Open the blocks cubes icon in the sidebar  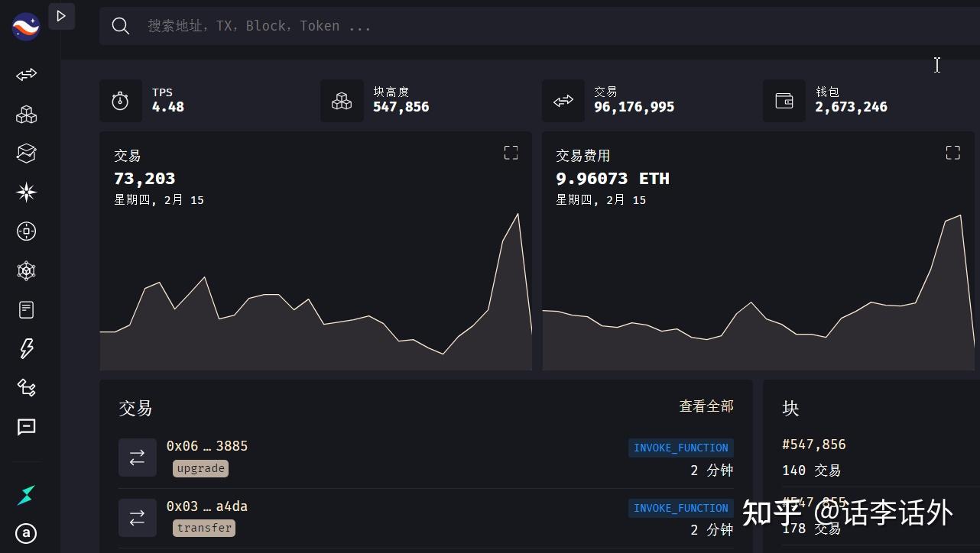pos(27,115)
